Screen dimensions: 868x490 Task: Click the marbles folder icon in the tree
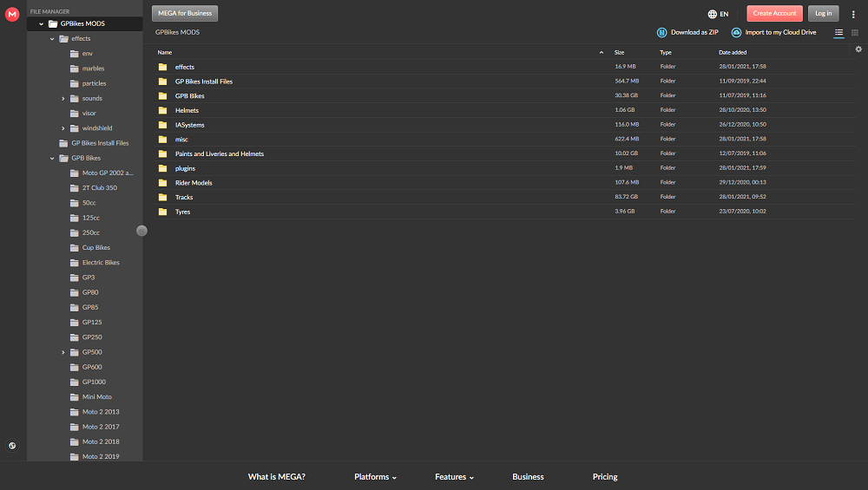click(x=74, y=69)
